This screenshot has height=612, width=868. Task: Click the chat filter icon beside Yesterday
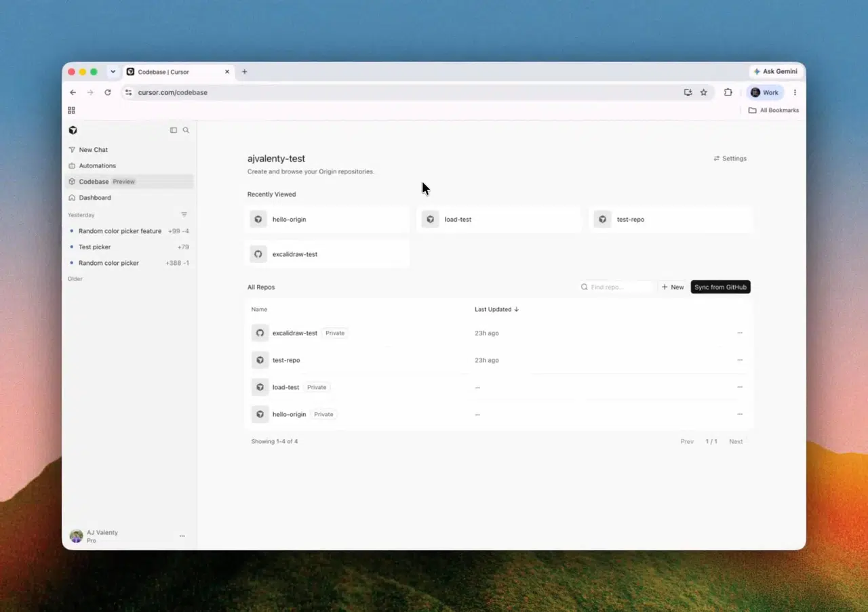coord(184,215)
